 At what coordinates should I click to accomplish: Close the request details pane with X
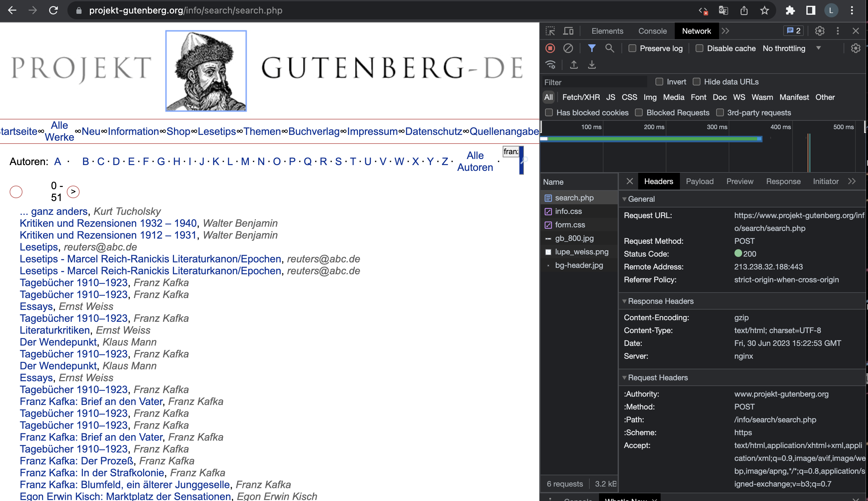pyautogui.click(x=629, y=181)
